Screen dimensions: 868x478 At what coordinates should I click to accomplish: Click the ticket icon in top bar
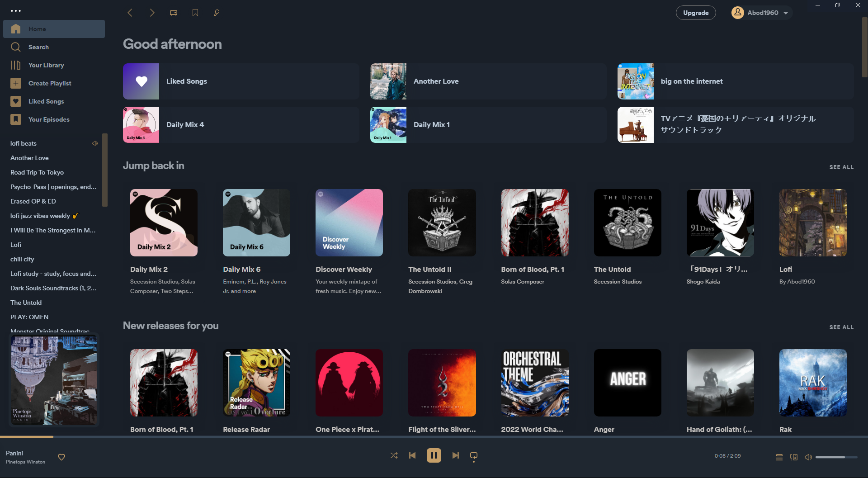click(174, 13)
